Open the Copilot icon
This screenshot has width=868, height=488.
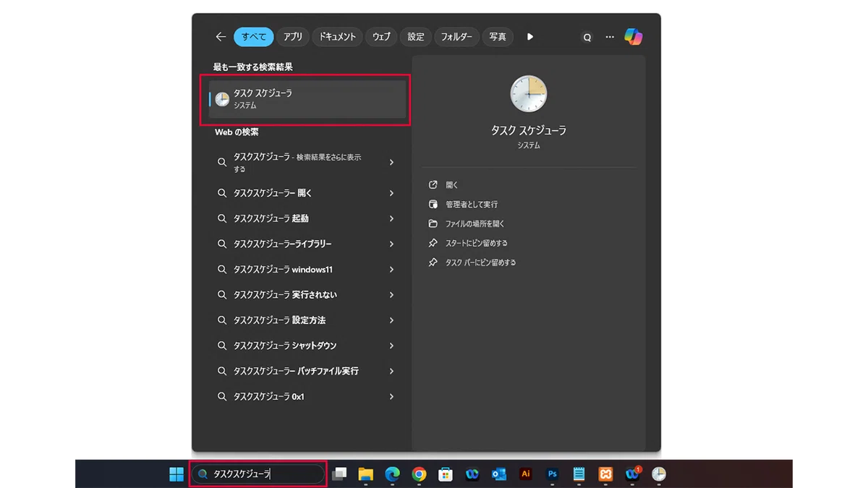(634, 37)
